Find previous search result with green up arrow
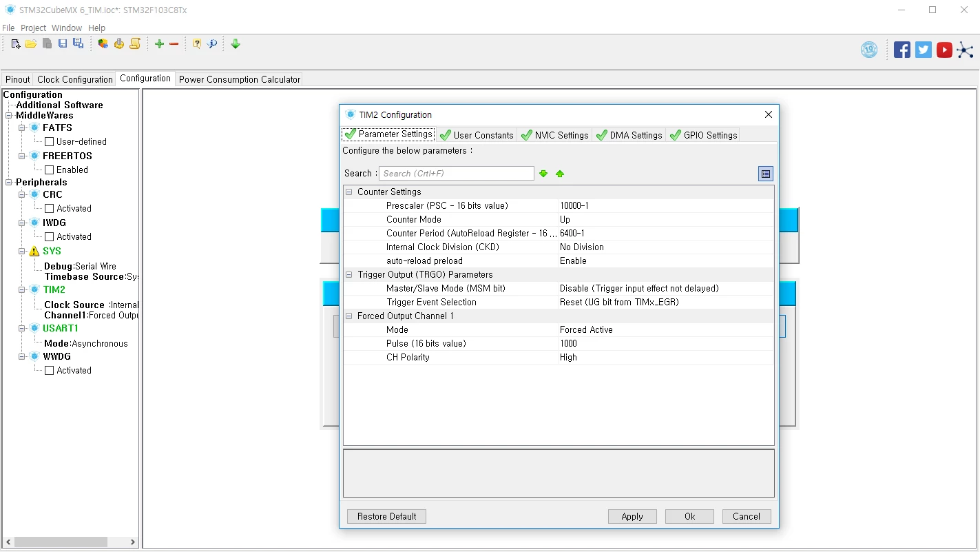Screen dimensions: 980x552 point(560,174)
